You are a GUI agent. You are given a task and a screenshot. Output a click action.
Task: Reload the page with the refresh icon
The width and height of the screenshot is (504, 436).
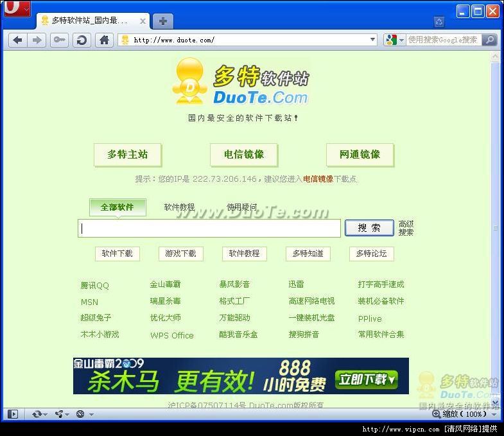point(82,40)
